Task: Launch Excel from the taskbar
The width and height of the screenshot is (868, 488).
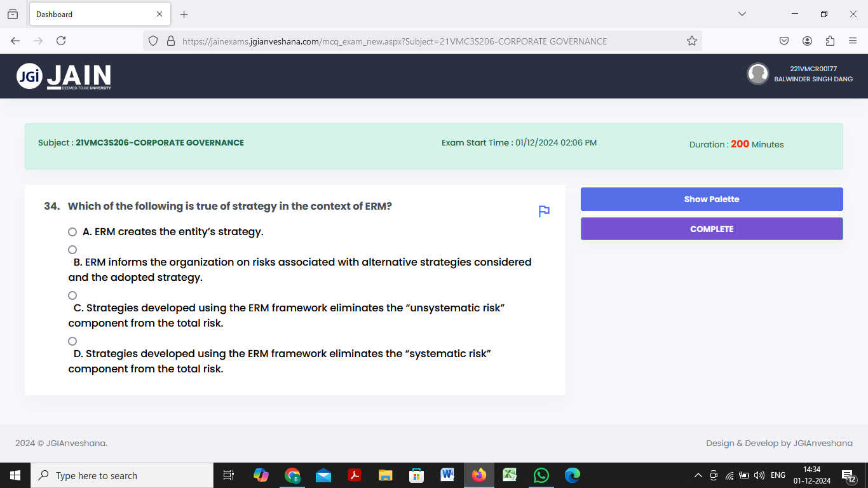Action: (x=510, y=475)
